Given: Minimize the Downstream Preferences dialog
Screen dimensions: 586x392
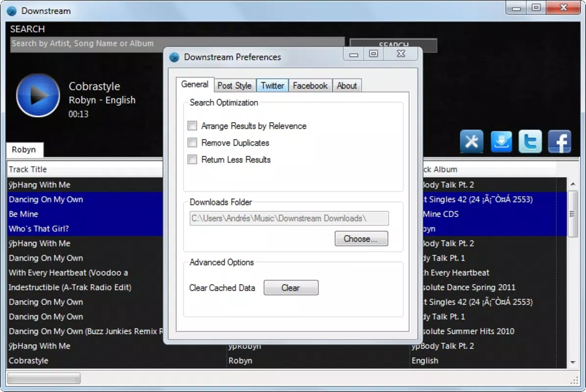Looking at the screenshot, I should click(x=354, y=54).
